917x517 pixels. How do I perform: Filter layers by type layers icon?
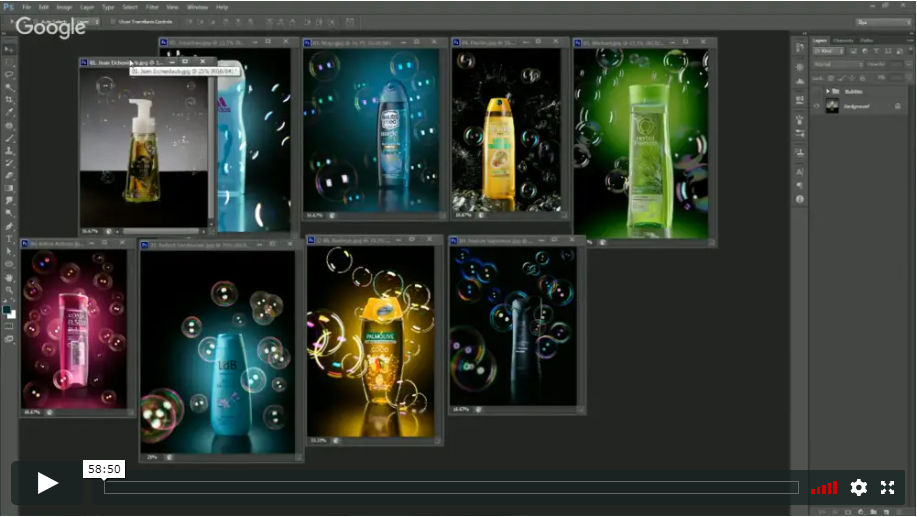[877, 51]
